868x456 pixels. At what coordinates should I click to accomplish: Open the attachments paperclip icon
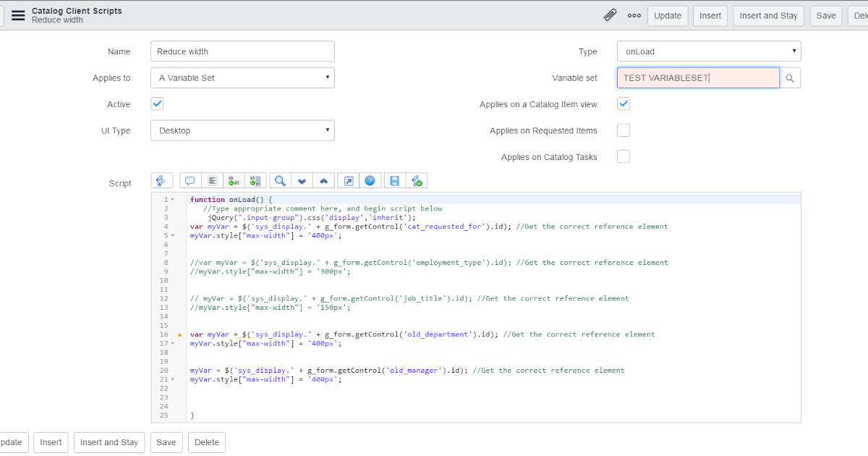[x=610, y=14]
